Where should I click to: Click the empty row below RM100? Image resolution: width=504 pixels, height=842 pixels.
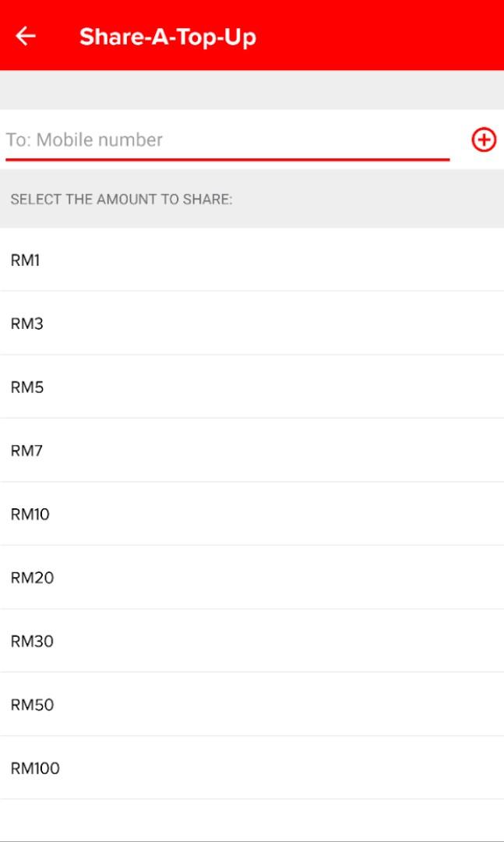(x=252, y=820)
